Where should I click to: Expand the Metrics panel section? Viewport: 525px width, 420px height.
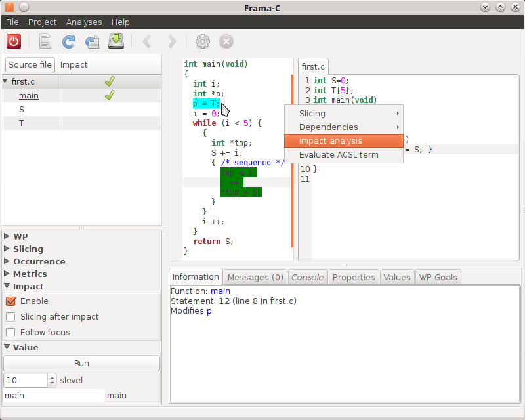[7, 273]
